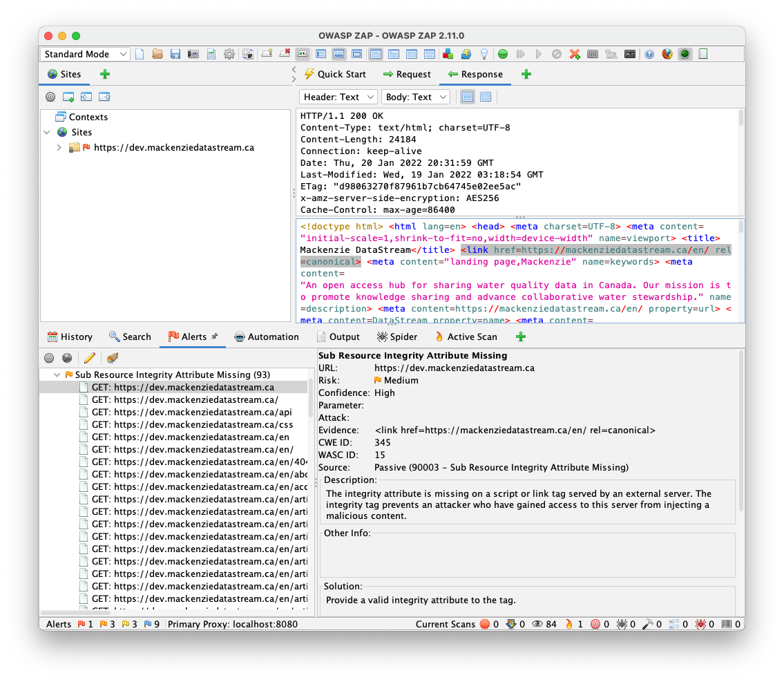Click the Snapshot Session camera icon
Image resolution: width=784 pixels, height=682 pixels.
(193, 54)
